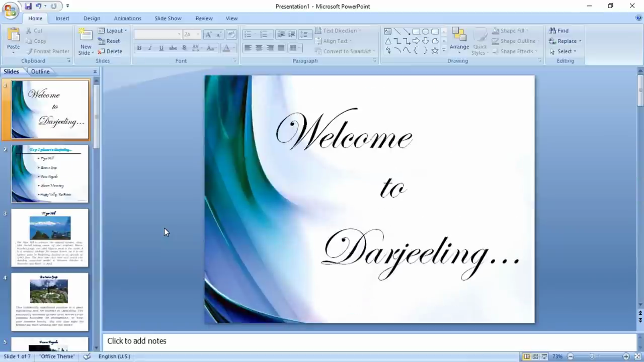Clear all formatting
Screen dimensions: 644x362
point(231,34)
